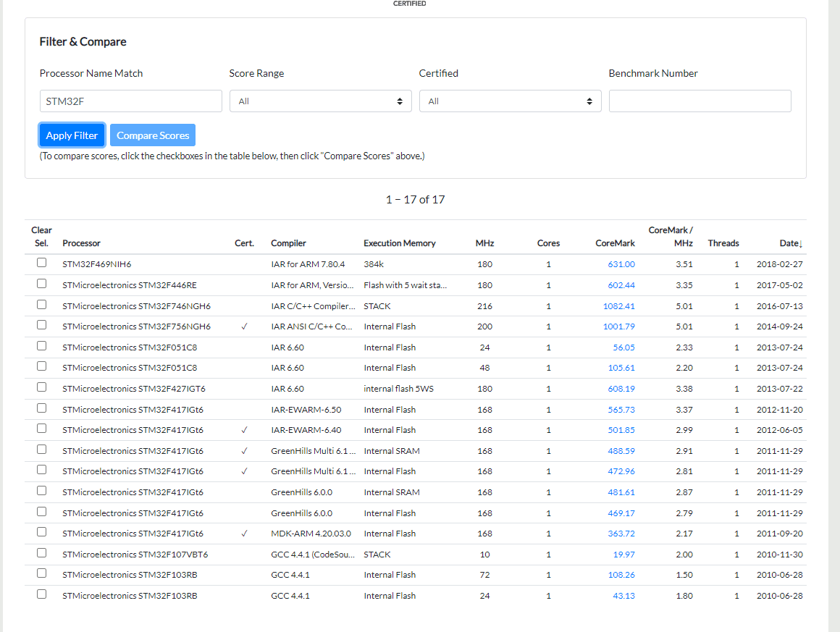Sort by the CoreMark / MHz column header
The image size is (840, 632).
[x=670, y=236]
